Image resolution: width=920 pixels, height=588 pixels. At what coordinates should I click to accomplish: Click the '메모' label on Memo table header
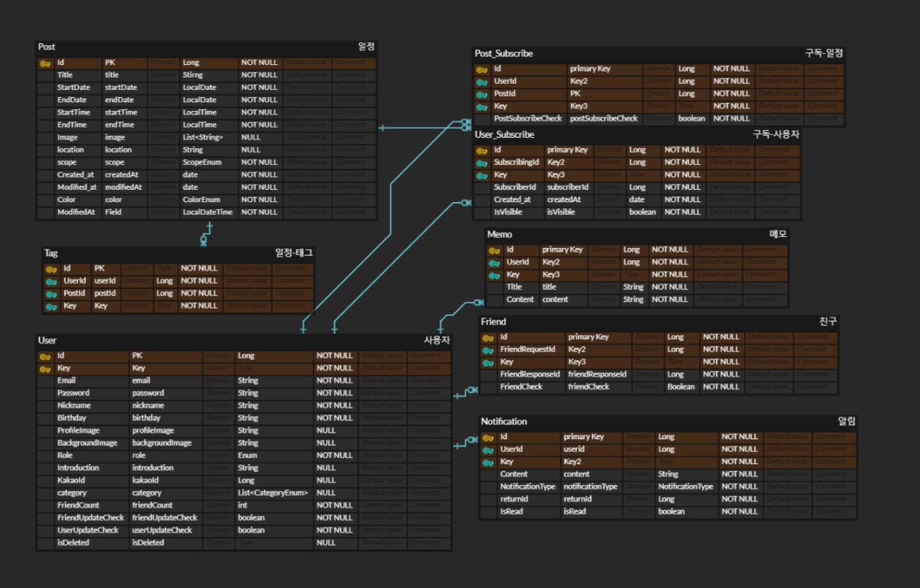(x=778, y=234)
